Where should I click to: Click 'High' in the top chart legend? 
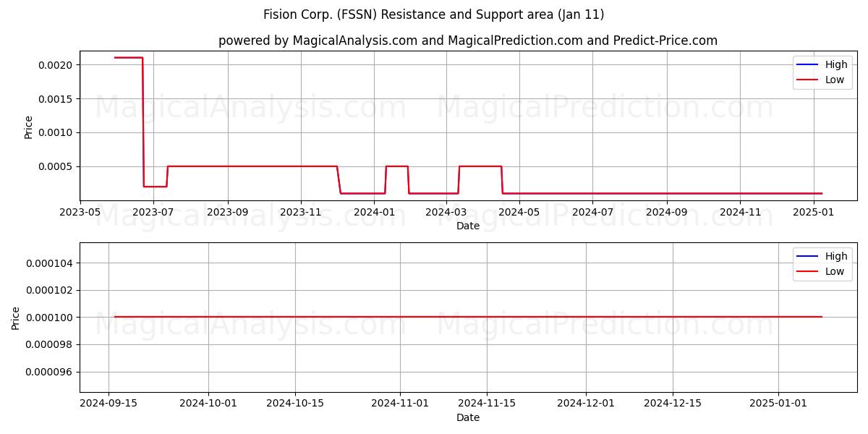click(836, 64)
